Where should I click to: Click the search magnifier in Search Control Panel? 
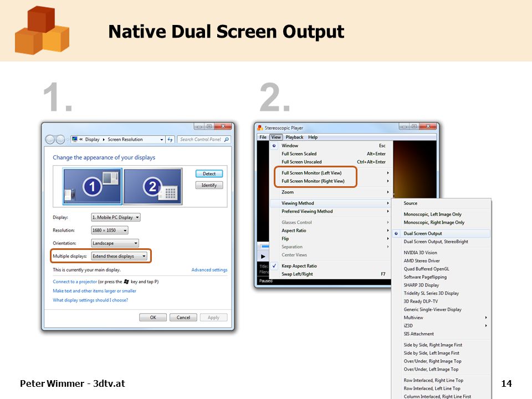click(x=226, y=140)
